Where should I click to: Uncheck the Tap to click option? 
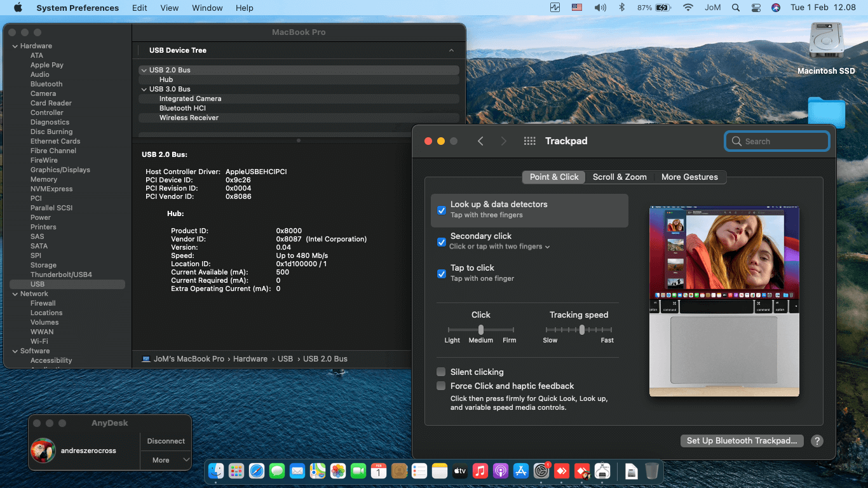442,273
